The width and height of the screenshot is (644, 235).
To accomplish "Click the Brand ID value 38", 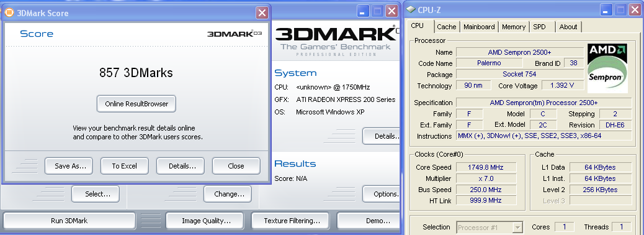I will (574, 63).
